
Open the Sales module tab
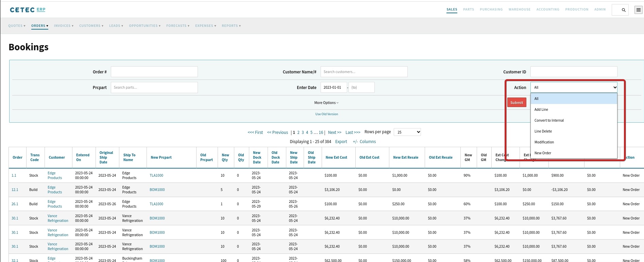pos(452,10)
